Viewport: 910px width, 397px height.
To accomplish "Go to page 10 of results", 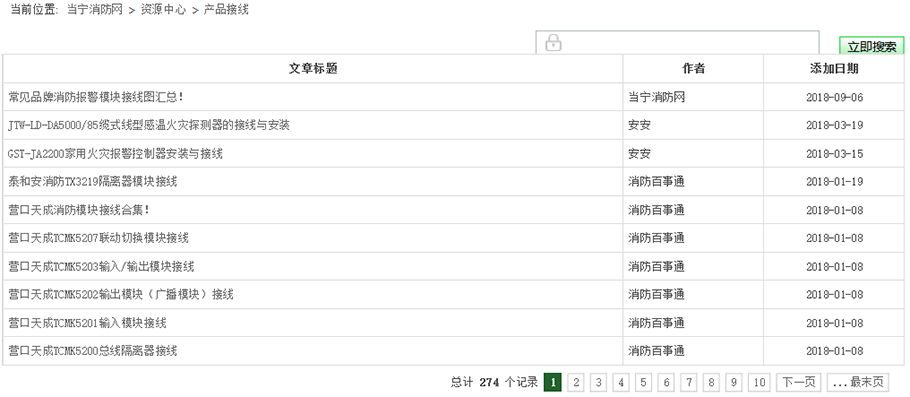I will (759, 382).
